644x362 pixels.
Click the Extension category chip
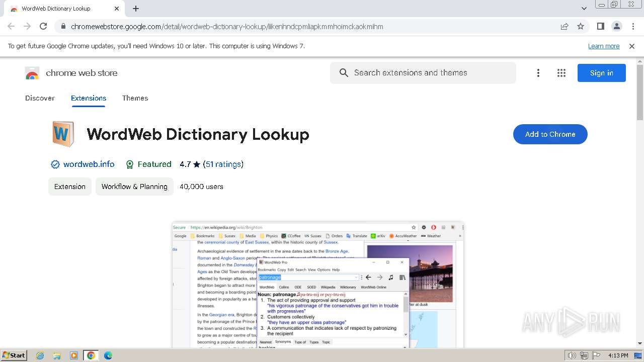70,187
